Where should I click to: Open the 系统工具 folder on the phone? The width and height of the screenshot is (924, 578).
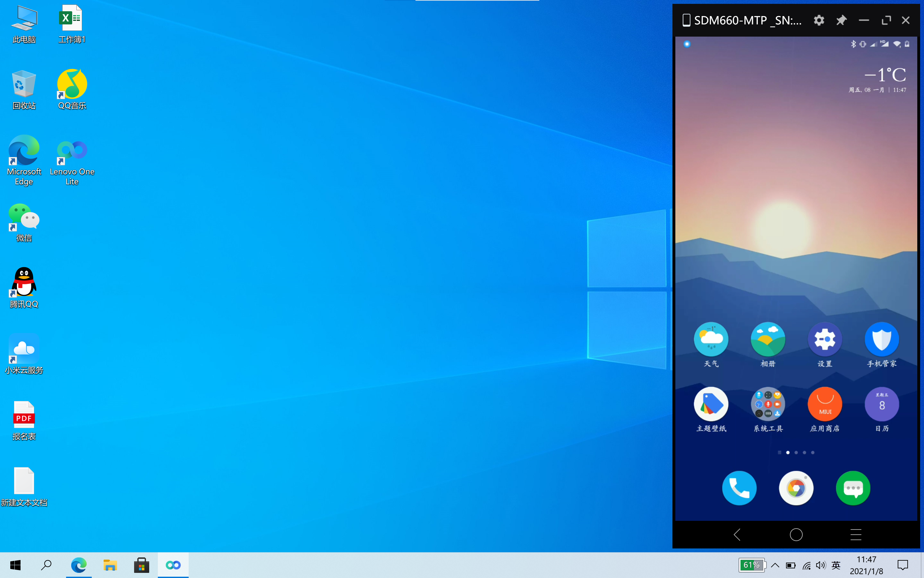pos(768,410)
